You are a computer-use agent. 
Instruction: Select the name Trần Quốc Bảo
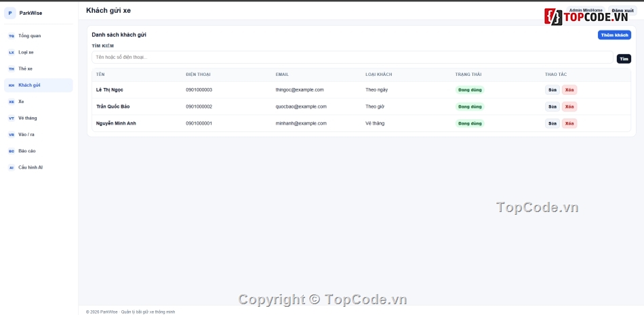point(113,107)
